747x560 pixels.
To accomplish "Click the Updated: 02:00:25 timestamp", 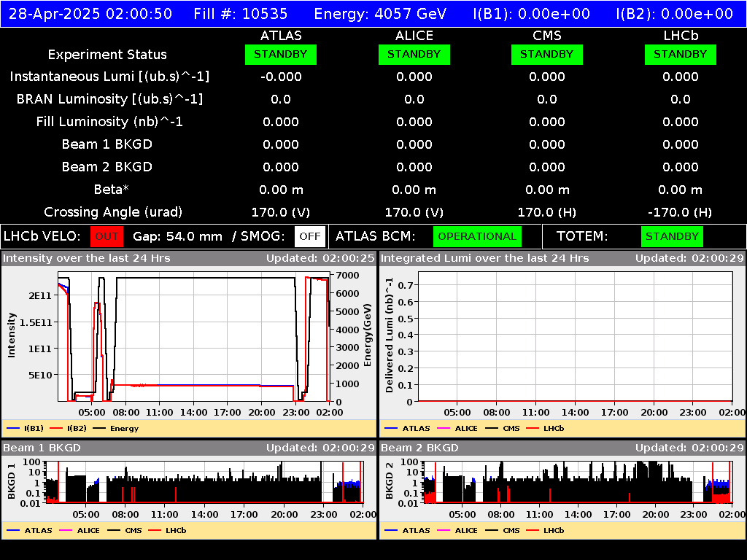I will point(321,259).
